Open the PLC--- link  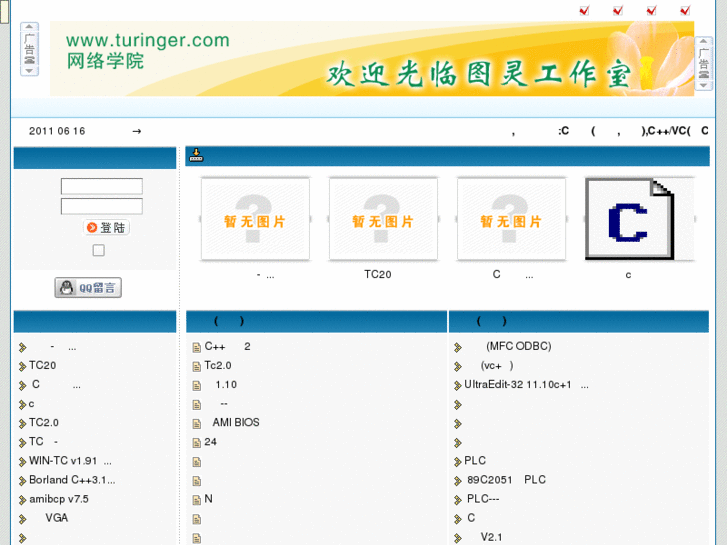pos(483,499)
